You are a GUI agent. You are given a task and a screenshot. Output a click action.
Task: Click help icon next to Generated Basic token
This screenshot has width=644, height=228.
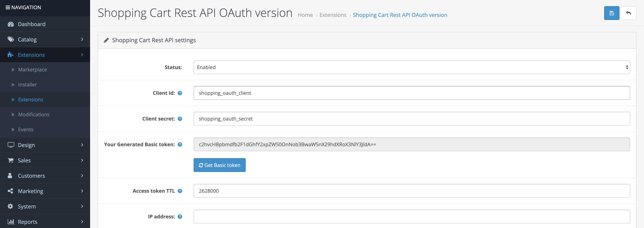tap(180, 144)
